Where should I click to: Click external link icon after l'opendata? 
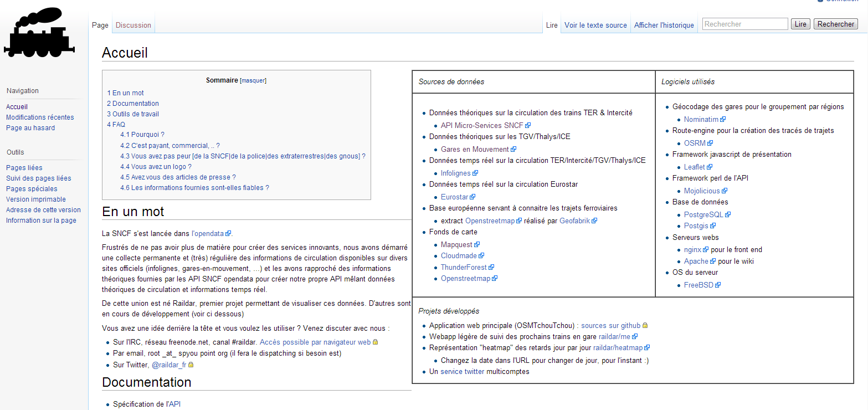(228, 234)
